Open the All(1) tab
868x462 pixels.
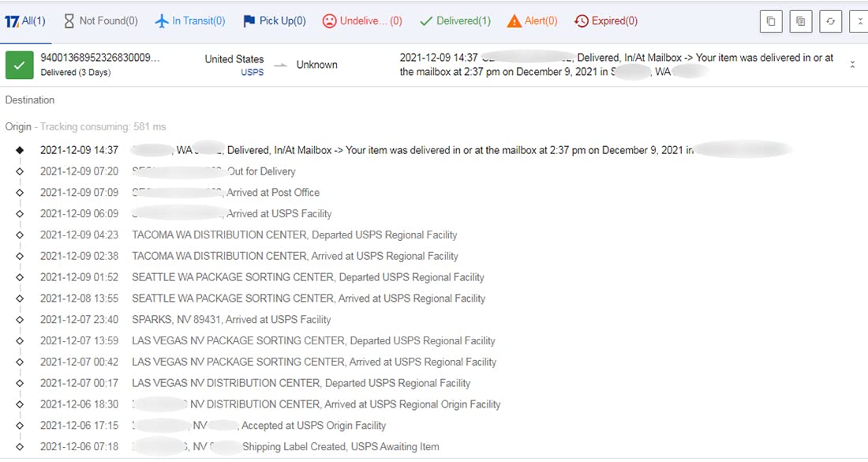tap(25, 21)
